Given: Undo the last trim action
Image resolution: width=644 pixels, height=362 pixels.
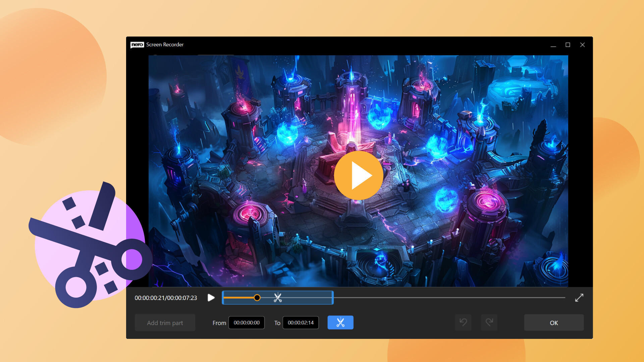Looking at the screenshot, I should click(x=463, y=322).
